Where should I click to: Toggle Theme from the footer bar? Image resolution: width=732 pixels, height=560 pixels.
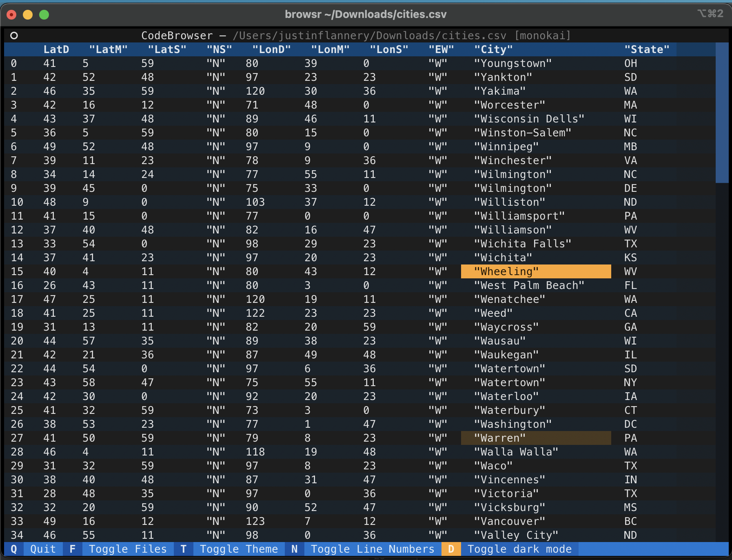click(239, 549)
